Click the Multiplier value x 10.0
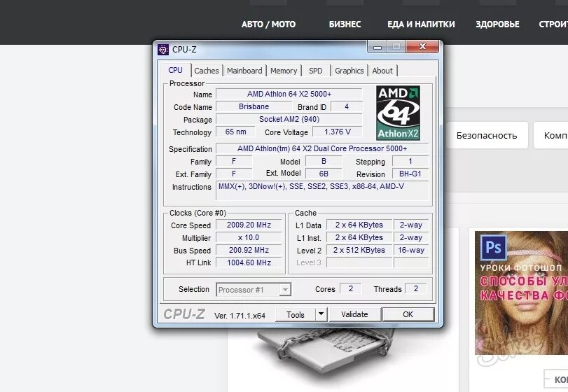The image size is (568, 392). [x=249, y=237]
